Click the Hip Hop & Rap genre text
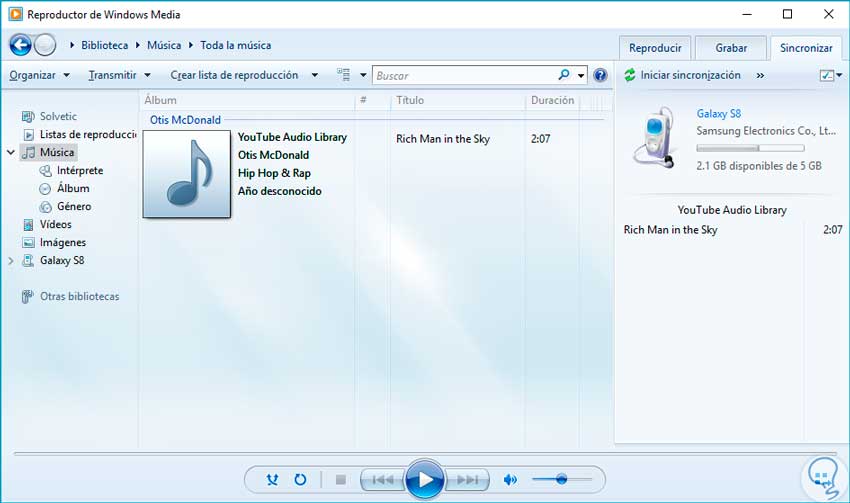Image resolution: width=850 pixels, height=503 pixels. click(x=274, y=173)
